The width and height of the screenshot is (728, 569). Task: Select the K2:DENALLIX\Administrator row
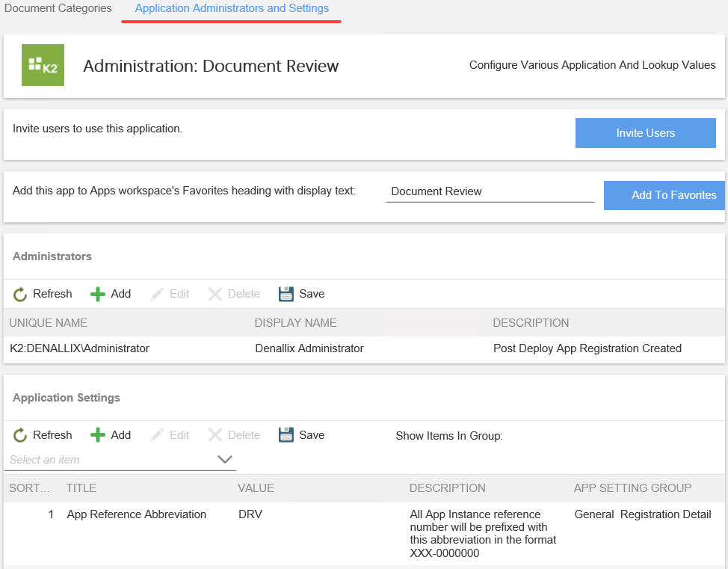point(79,348)
